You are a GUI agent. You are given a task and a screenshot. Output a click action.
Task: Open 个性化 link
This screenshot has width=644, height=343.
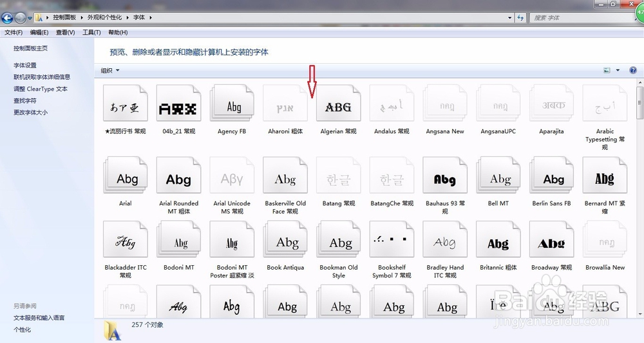(22, 330)
